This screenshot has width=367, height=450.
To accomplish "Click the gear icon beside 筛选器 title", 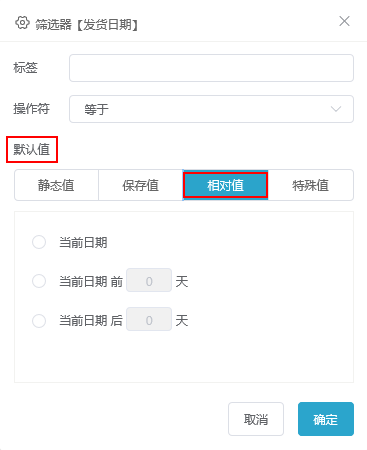I will [x=22, y=23].
